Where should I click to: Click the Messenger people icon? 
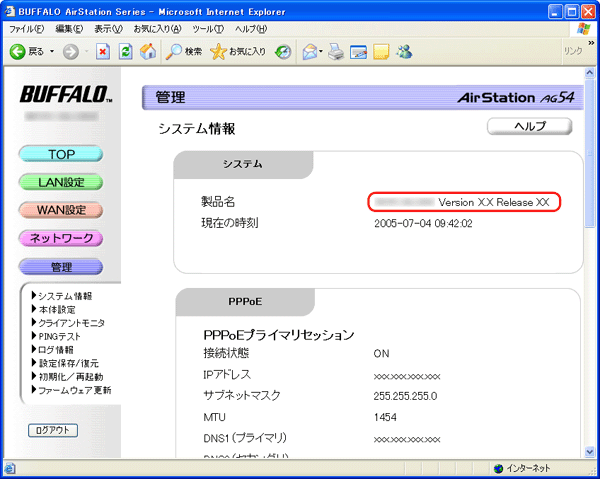pyautogui.click(x=404, y=51)
